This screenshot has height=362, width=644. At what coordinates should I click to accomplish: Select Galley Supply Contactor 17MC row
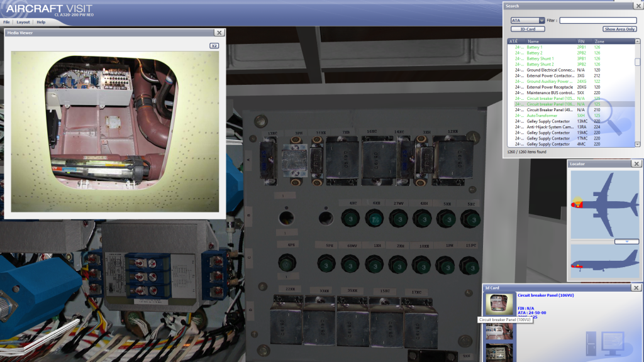pos(571,138)
